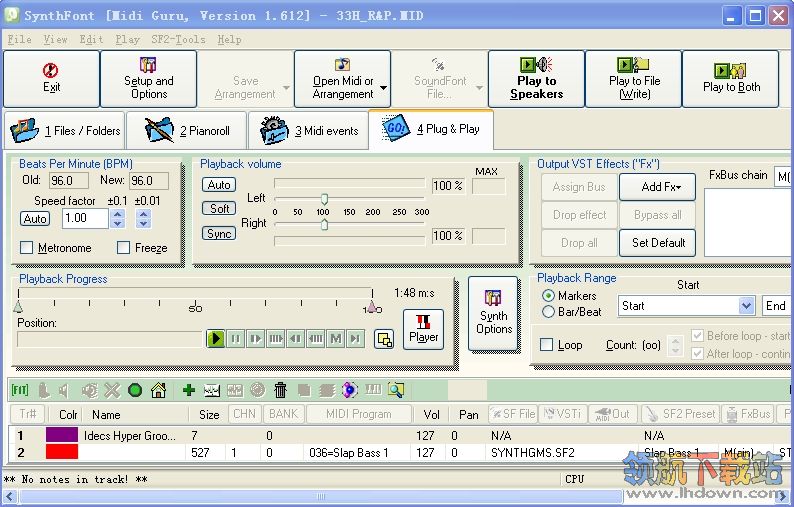Image resolution: width=794 pixels, height=507 pixels.
Task: Click Play to File (Write)
Action: click(633, 79)
